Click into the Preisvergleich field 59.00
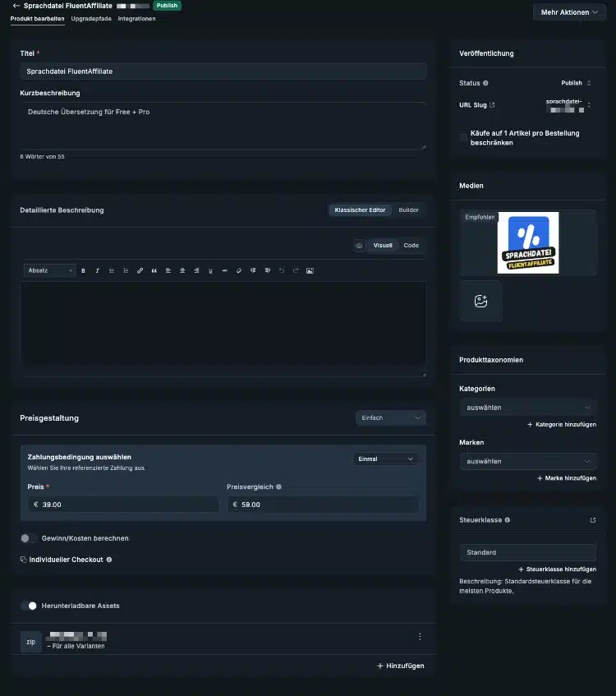The width and height of the screenshot is (616, 696). pyautogui.click(x=323, y=505)
